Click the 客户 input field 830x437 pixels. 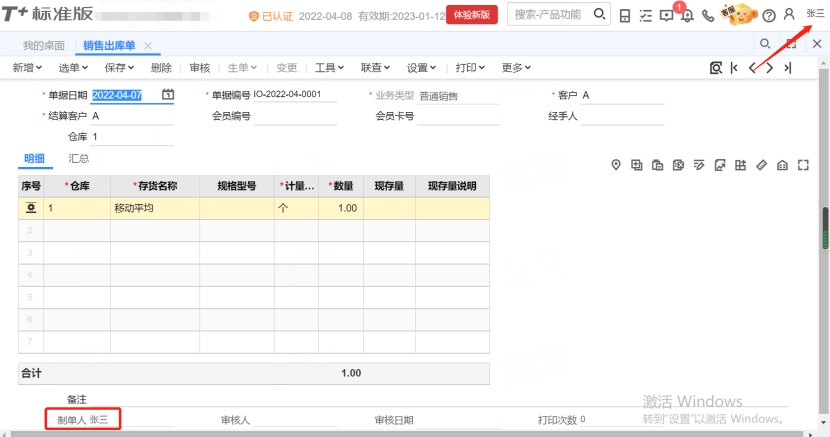(622, 95)
